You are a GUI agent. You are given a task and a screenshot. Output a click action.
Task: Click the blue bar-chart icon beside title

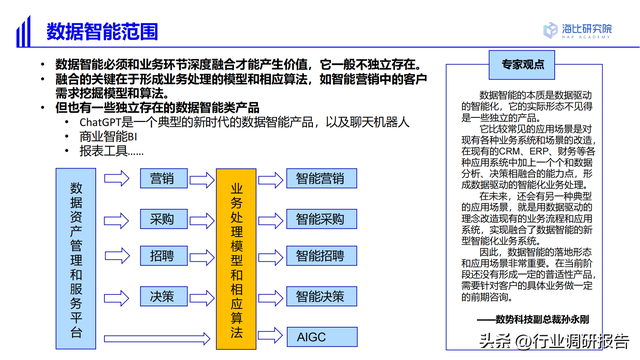[23, 31]
